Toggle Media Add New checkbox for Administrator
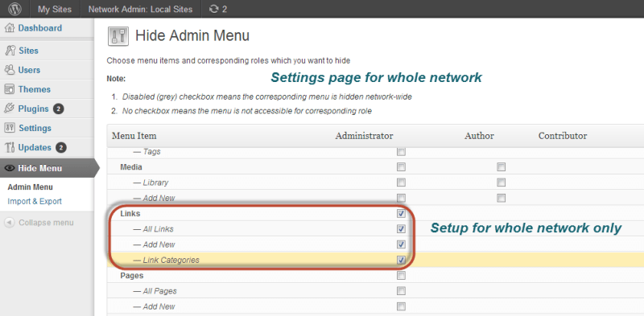The width and height of the screenshot is (644, 316). [401, 198]
